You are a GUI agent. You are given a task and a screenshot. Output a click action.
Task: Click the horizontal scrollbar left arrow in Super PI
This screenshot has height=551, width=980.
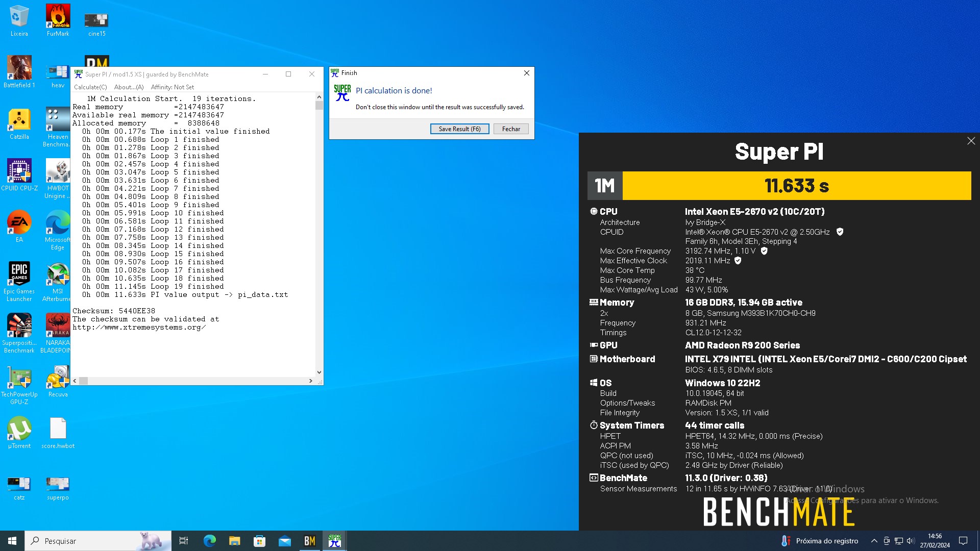point(75,381)
